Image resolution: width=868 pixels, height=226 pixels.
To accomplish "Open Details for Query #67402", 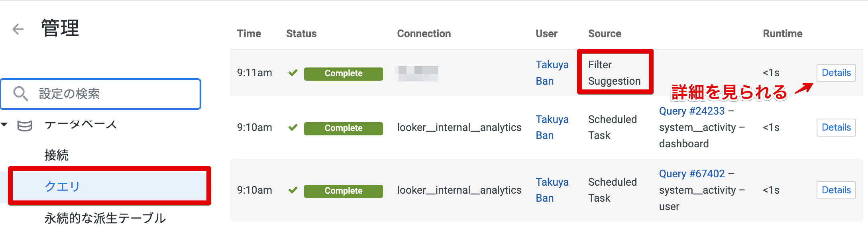I will coord(836,190).
